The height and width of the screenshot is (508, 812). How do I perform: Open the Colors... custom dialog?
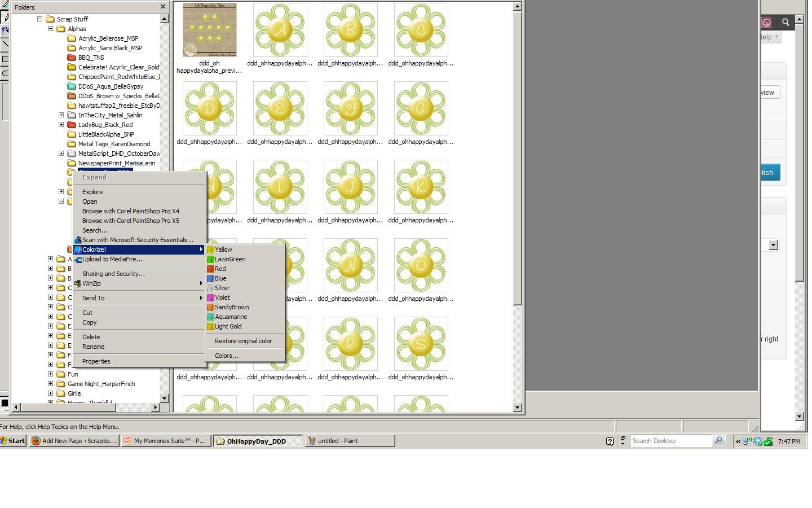tap(226, 356)
